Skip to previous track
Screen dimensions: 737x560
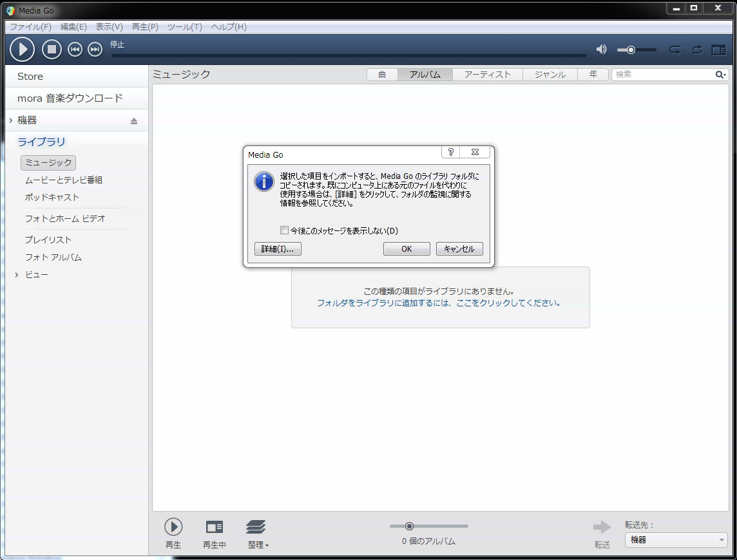(x=75, y=50)
